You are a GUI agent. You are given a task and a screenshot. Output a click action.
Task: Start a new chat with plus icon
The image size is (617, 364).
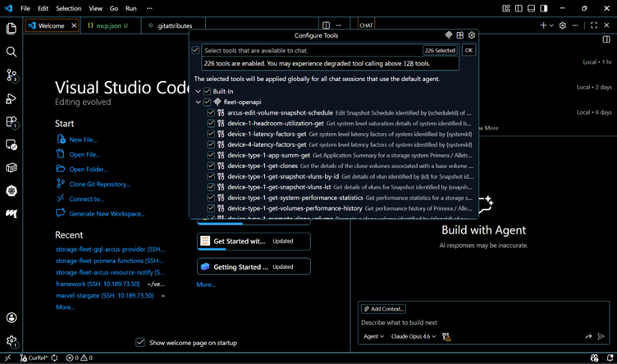point(543,25)
